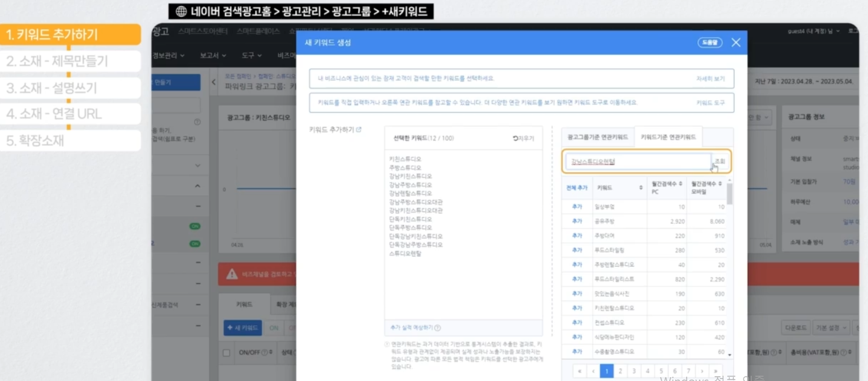Screen dimensions: 868x381
Task: Go to first page with double-left arrow
Action: point(580,371)
